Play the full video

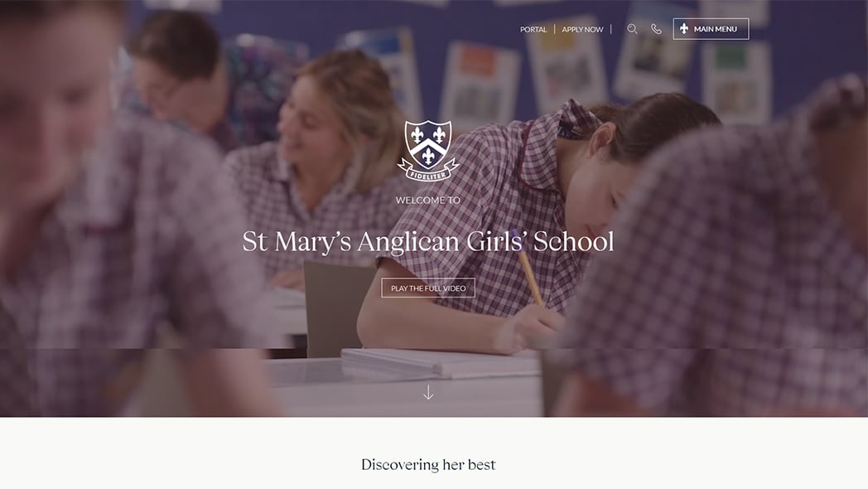pyautogui.click(x=428, y=288)
